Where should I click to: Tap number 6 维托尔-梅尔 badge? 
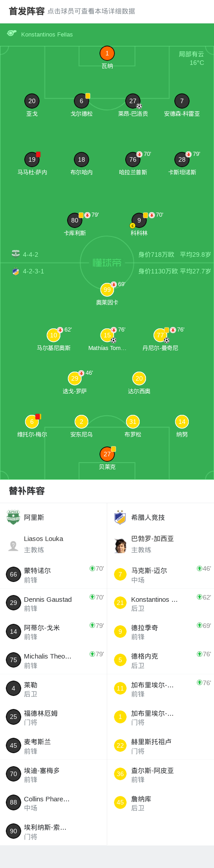[x=32, y=422]
